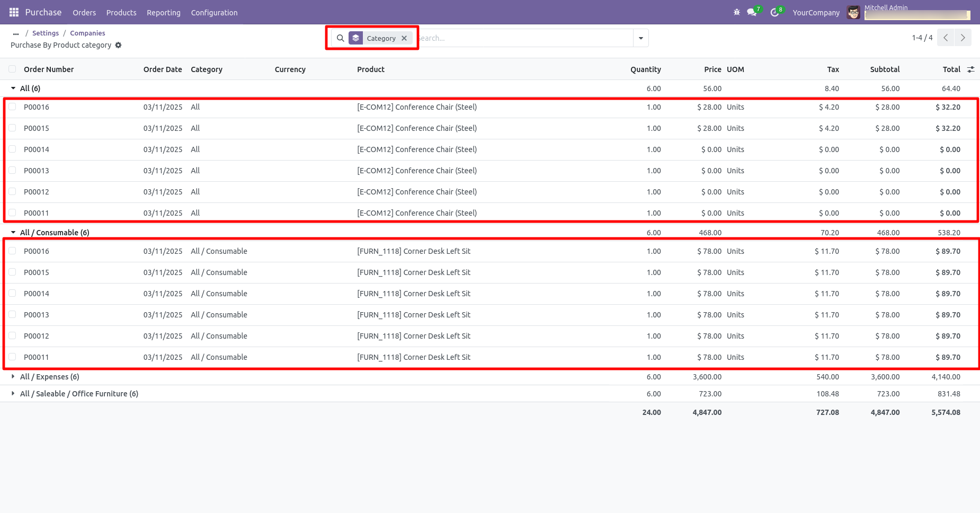Navigate to the Companies breadcrumb link
Screen dimensions: 980x513
(87, 33)
